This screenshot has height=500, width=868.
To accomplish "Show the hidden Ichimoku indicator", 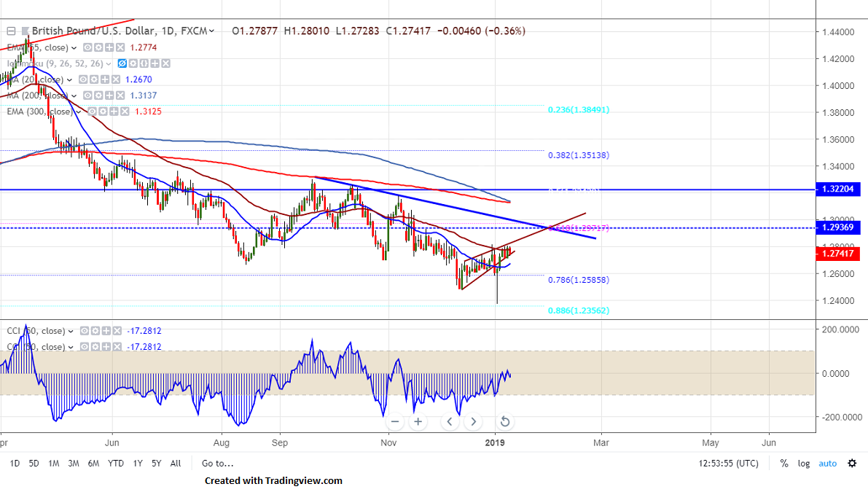I will tap(122, 63).
